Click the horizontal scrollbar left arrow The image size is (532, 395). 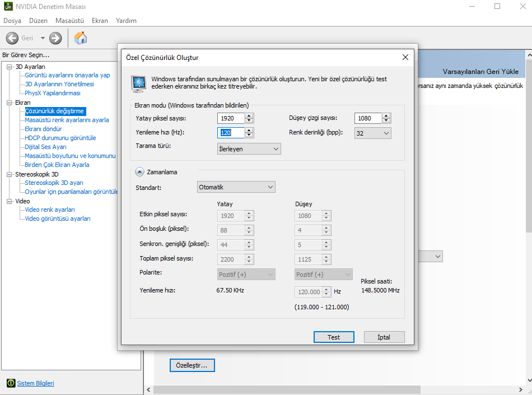(x=148, y=390)
